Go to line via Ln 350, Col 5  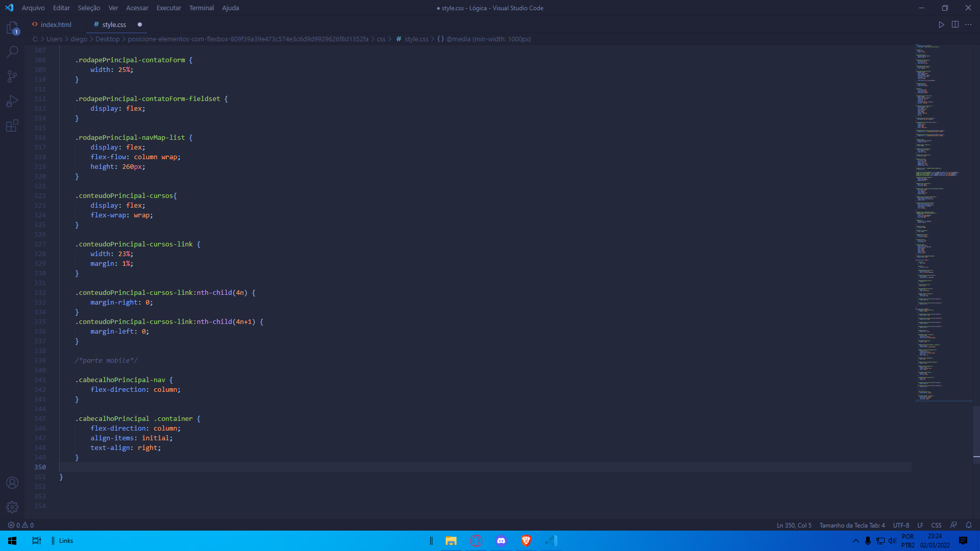[x=794, y=525]
